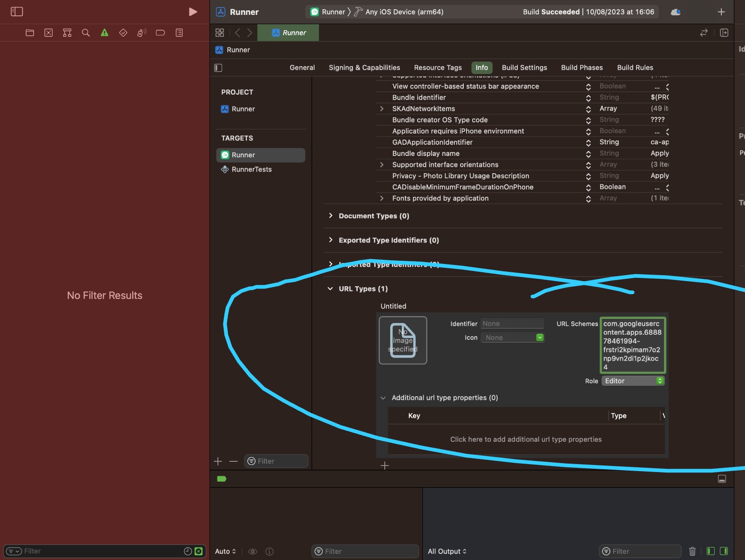Toggle the left navigator sidebar
Screen dimensions: 745x560
pyautogui.click(x=17, y=12)
